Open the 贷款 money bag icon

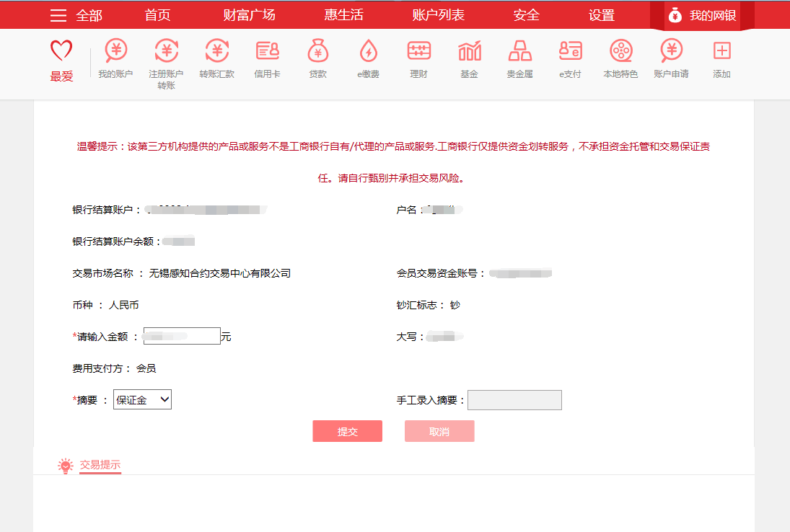[318, 50]
